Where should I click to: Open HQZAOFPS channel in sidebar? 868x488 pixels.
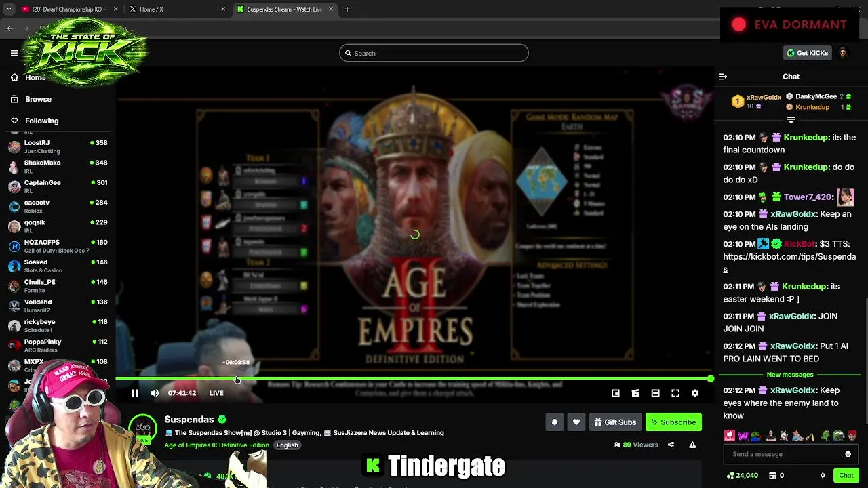coord(58,246)
